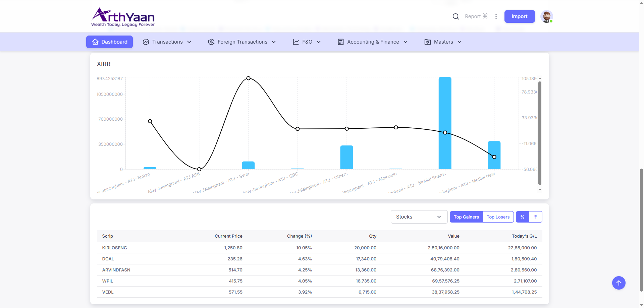
Task: Select the percent display toggle
Action: pos(522,217)
